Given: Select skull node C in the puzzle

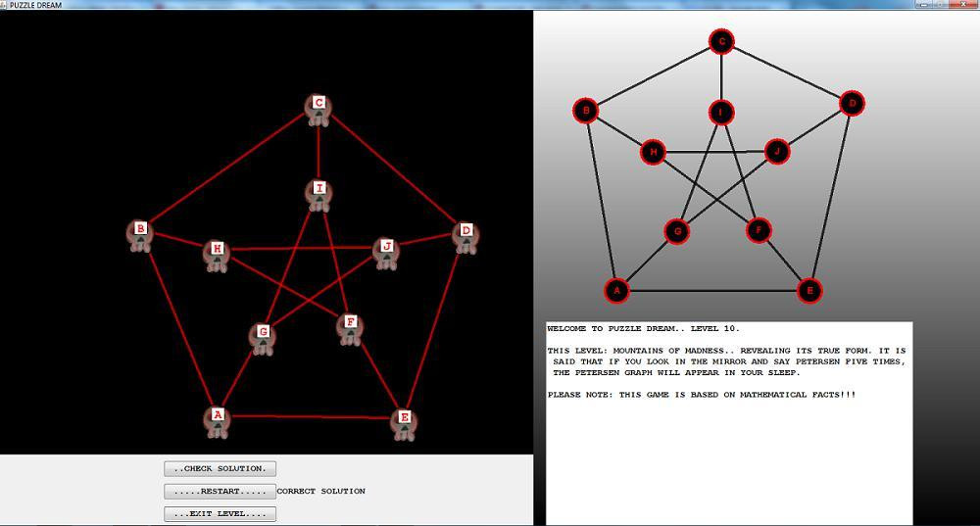Looking at the screenshot, I should coord(318,110).
